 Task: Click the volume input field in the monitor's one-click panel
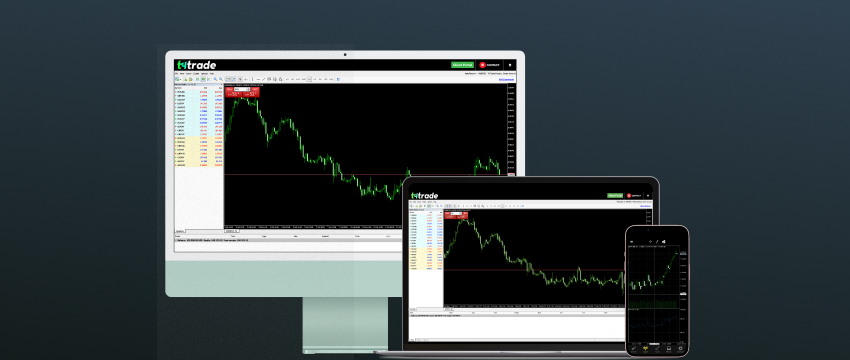pyautogui.click(x=242, y=89)
